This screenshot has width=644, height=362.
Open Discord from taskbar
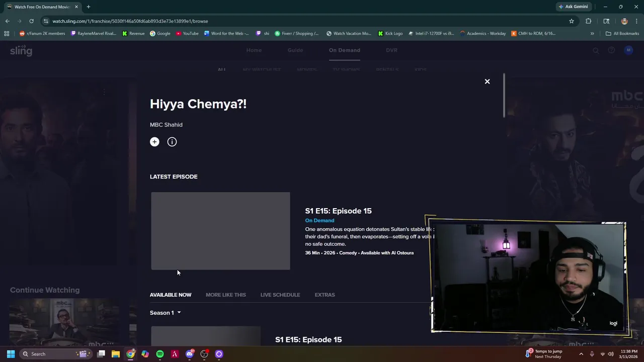190,354
